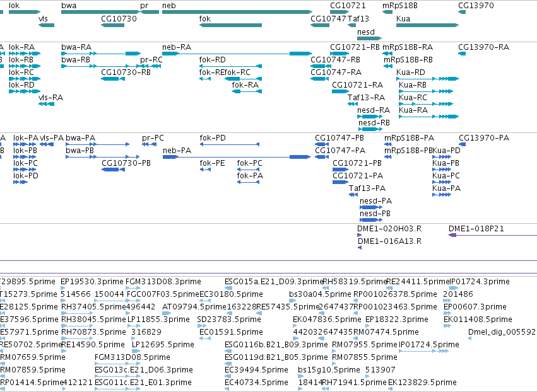Select protein CG10730-PB
This screenshot has width=537, height=392.
point(126,163)
